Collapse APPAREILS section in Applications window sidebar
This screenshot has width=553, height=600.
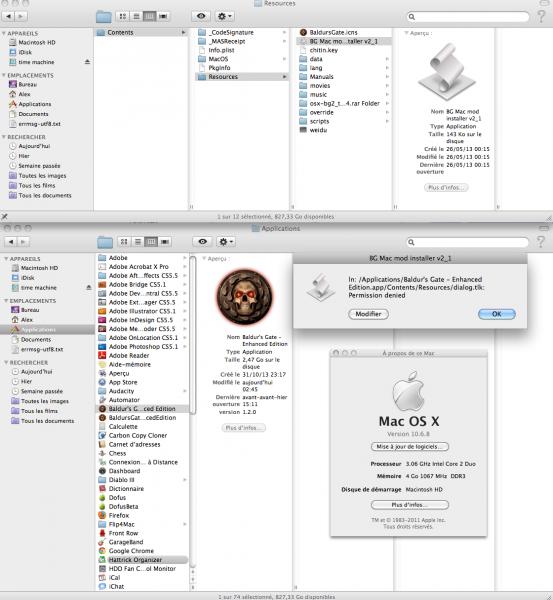pyautogui.click(x=6, y=259)
